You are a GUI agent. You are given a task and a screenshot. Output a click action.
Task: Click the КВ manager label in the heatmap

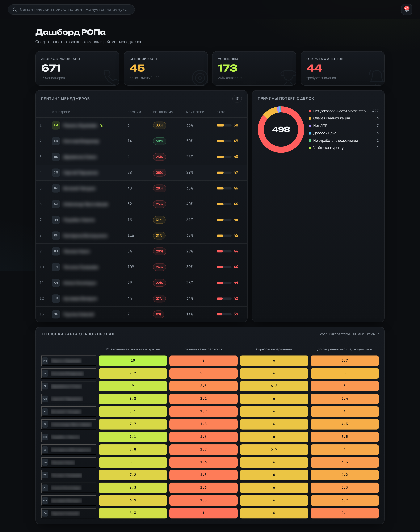tap(69, 373)
